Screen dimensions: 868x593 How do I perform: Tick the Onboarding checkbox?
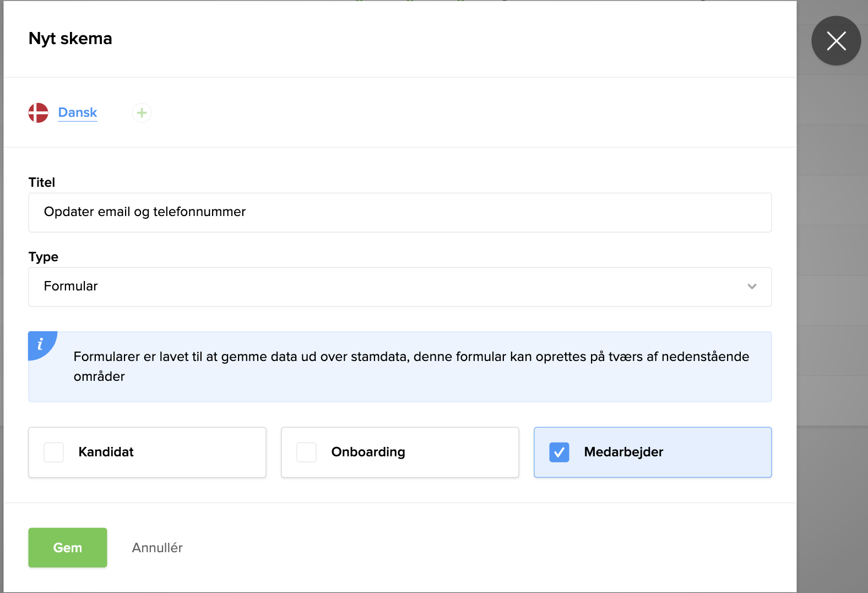[x=307, y=452]
